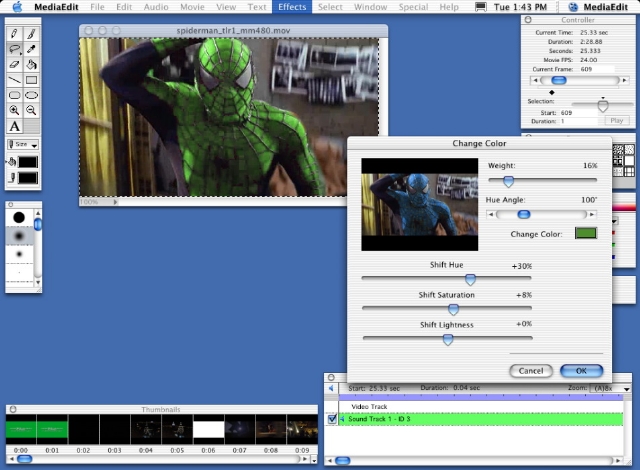Viewport: 640px width, 470px height.
Task: Click the zoom percent arrow in movie window
Action: [x=115, y=202]
